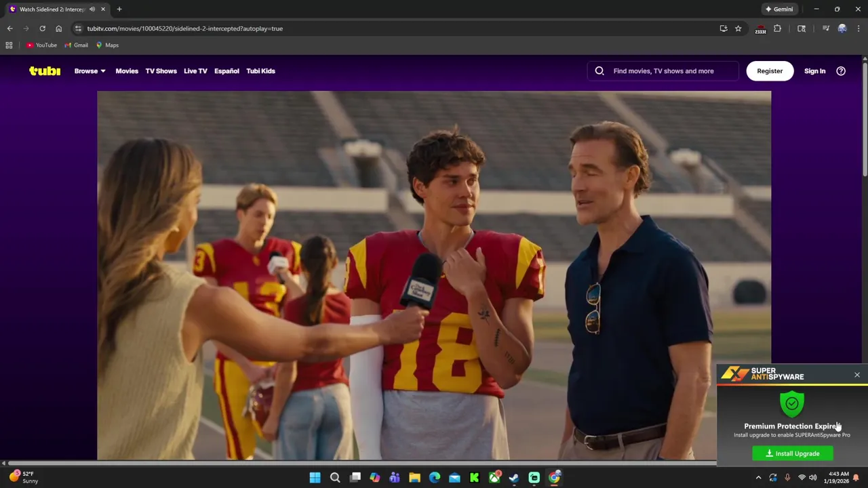Open Gemini in Chrome
This screenshot has width=868, height=488.
[779, 9]
